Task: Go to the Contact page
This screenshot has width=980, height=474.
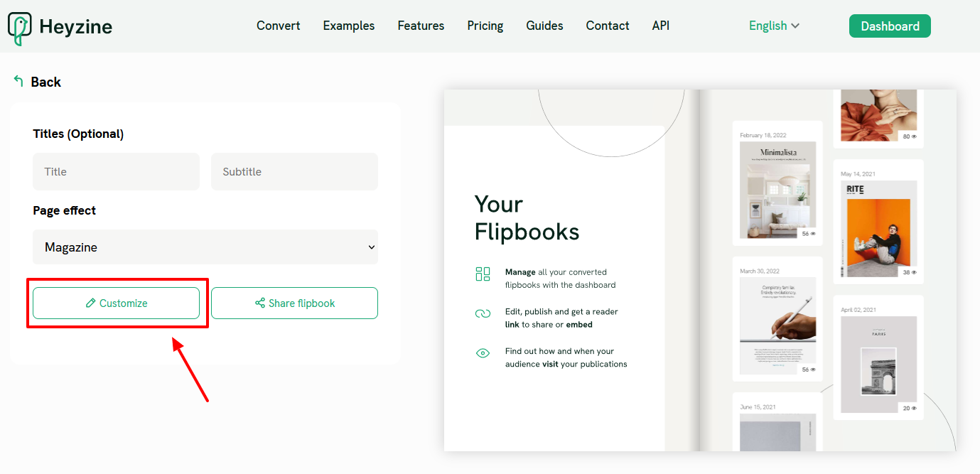Action: pyautogui.click(x=608, y=26)
